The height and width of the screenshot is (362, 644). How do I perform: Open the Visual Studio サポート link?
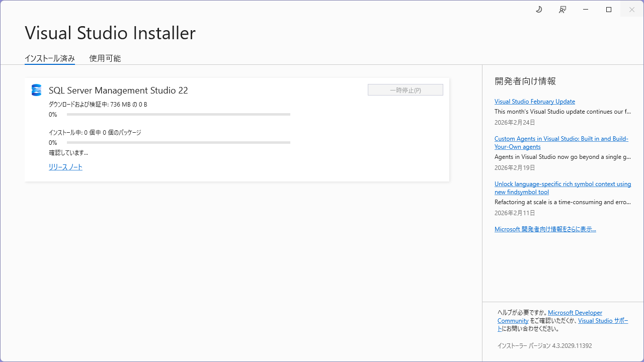[x=603, y=321]
